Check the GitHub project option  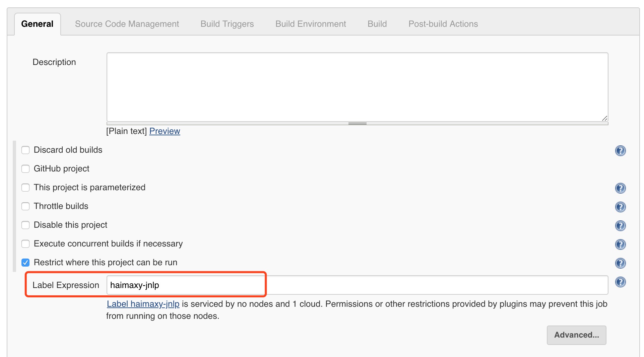(x=25, y=169)
